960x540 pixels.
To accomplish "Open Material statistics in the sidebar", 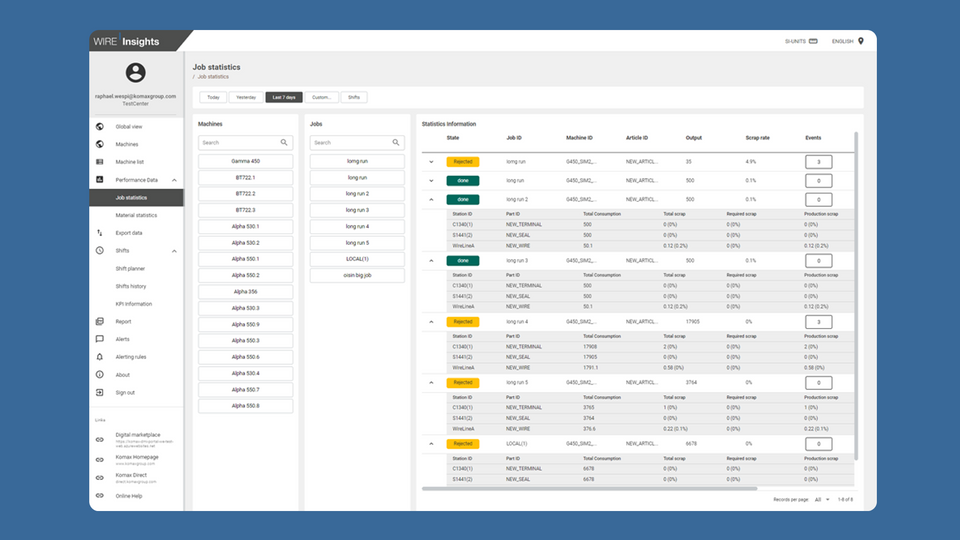I will coord(136,215).
